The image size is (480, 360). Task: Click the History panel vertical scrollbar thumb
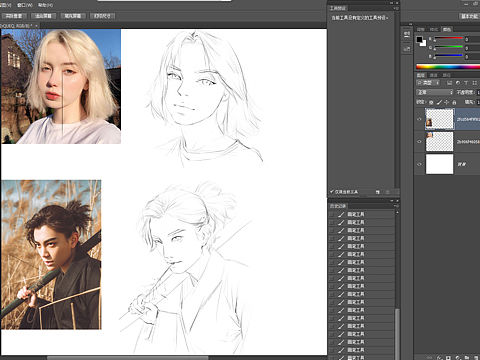[x=397, y=334]
